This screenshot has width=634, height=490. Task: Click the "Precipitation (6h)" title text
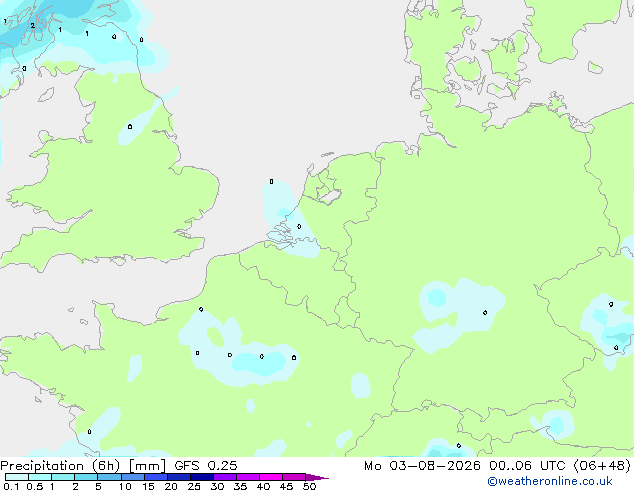(x=60, y=466)
